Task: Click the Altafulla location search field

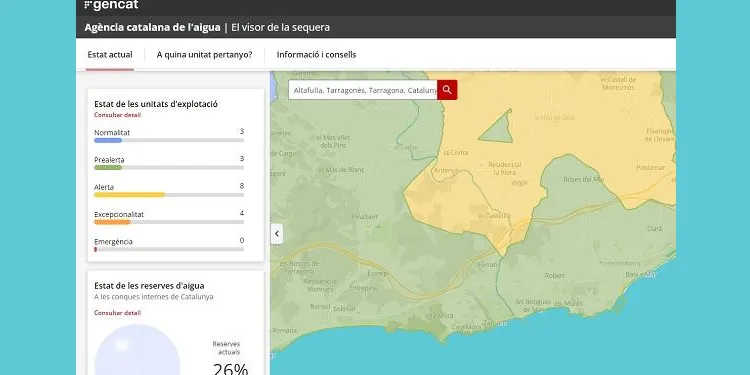Action: (x=363, y=90)
